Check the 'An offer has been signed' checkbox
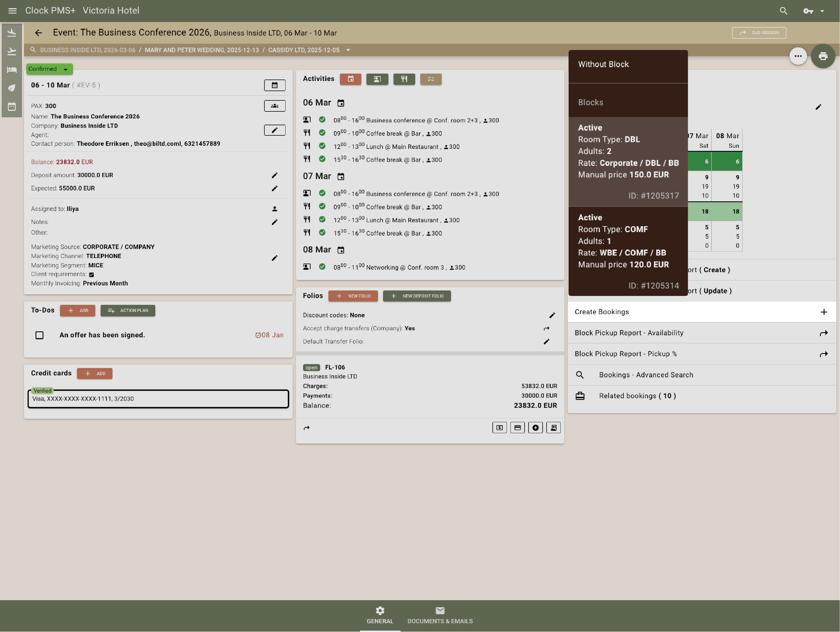840x632 pixels. (39, 335)
